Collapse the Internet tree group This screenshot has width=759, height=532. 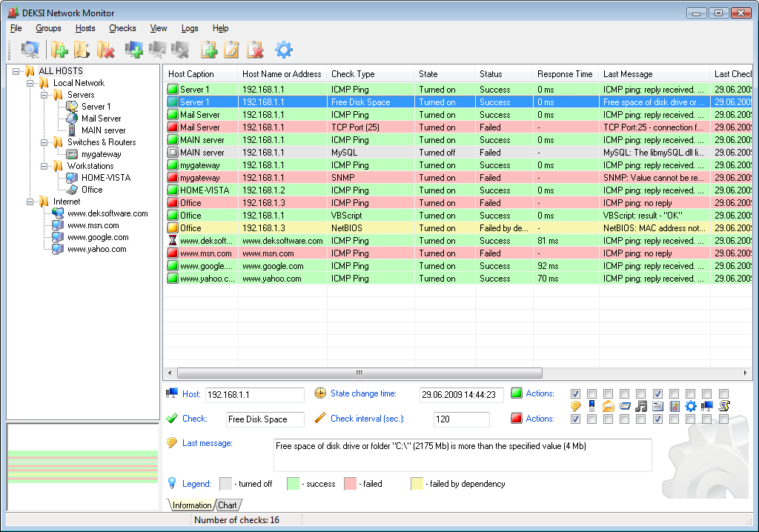[30, 202]
